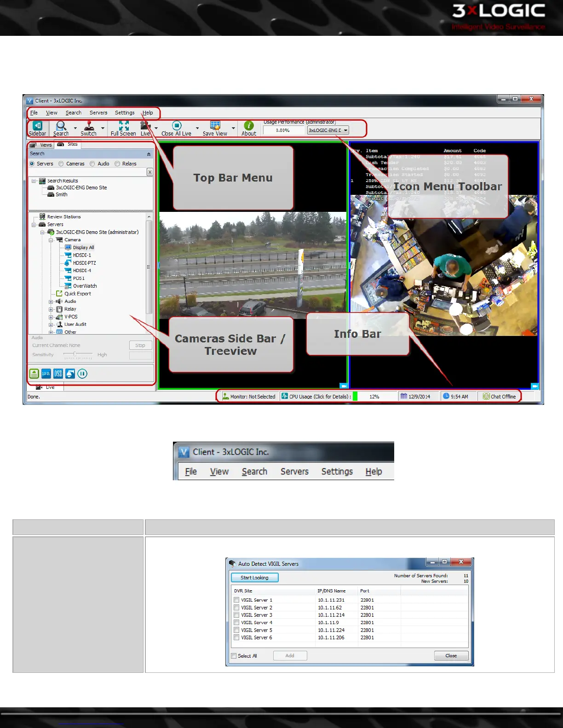Viewport: 563px width, 728px height.
Task: Open the Switch toolbar button's dropdown arrow
Action: pos(103,128)
